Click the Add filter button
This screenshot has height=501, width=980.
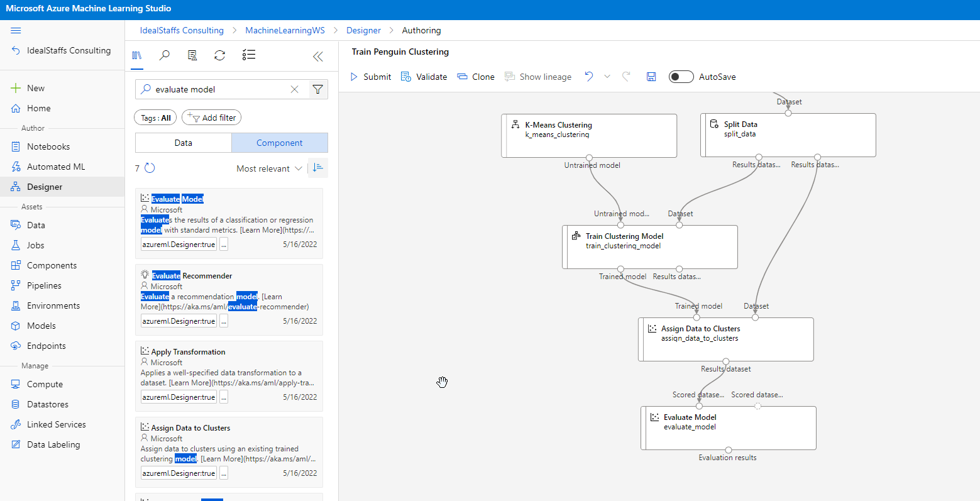[212, 118]
